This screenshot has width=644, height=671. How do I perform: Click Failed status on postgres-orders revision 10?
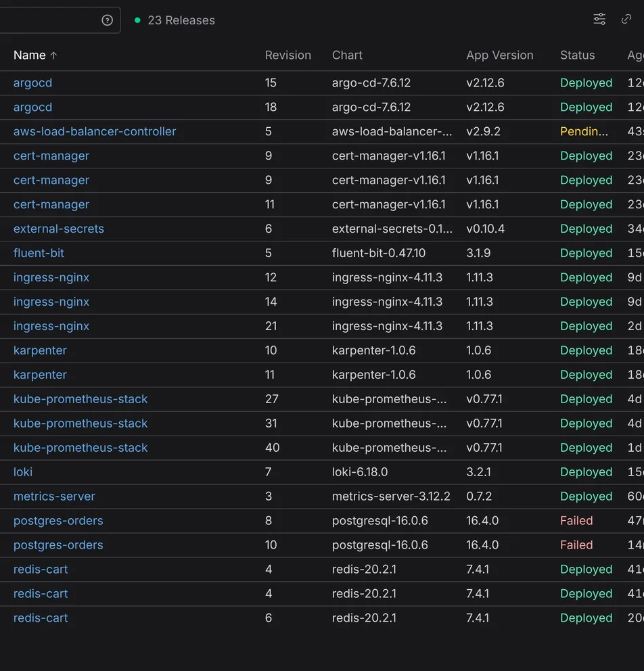(576, 545)
